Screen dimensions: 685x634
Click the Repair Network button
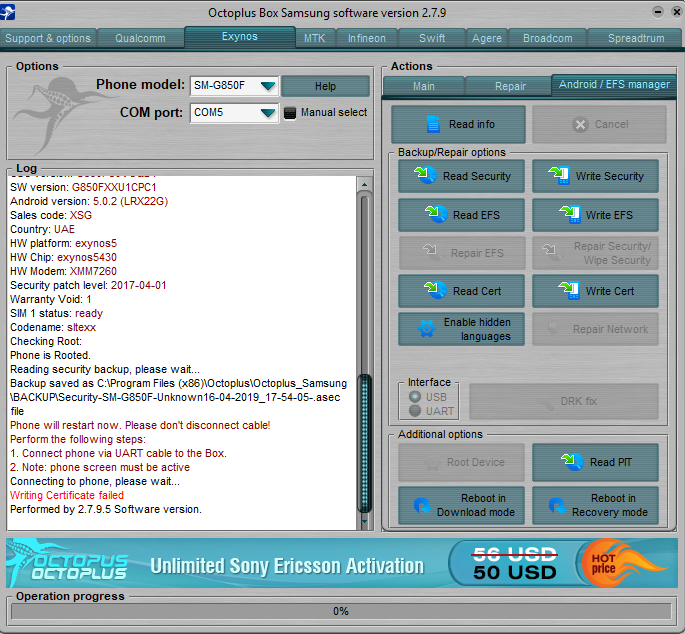(x=595, y=329)
